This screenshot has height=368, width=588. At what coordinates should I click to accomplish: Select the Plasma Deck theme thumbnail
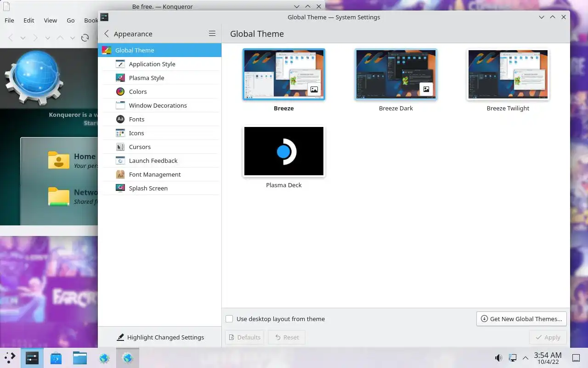coord(284,151)
